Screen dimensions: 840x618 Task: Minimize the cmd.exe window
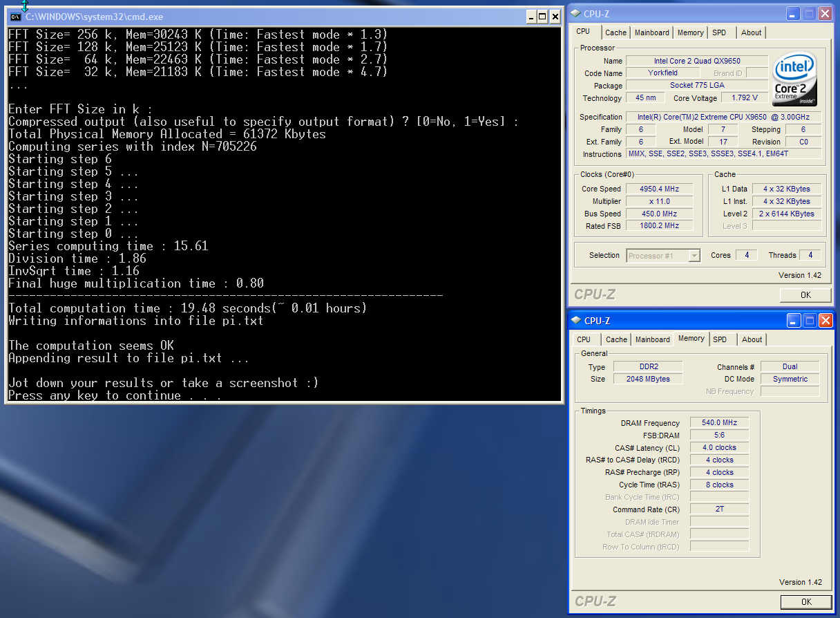pyautogui.click(x=531, y=17)
